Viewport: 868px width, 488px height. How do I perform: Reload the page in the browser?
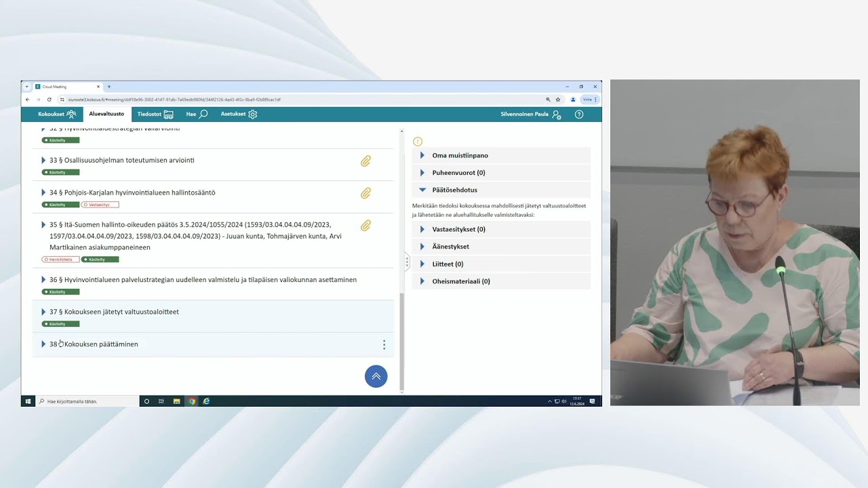pos(50,100)
